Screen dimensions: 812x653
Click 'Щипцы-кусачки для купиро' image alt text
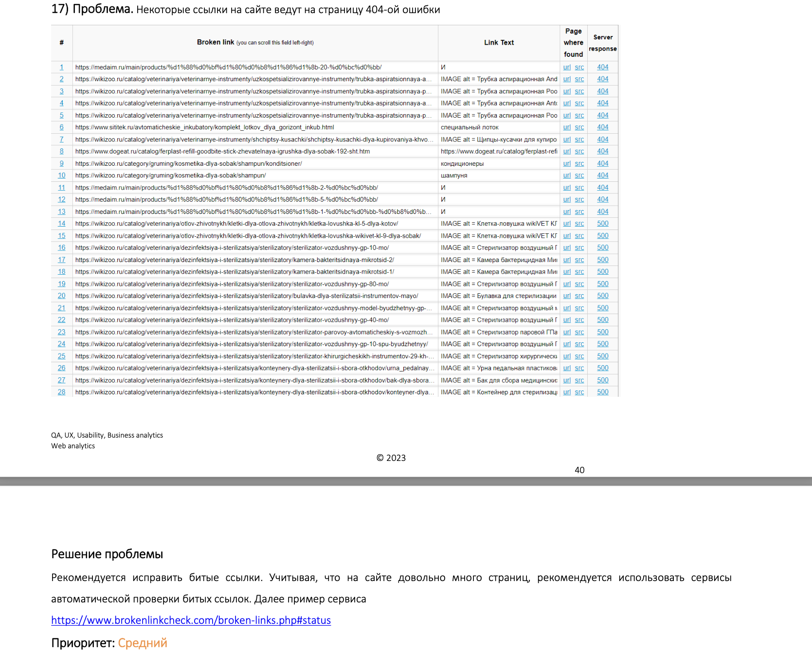[499, 140]
